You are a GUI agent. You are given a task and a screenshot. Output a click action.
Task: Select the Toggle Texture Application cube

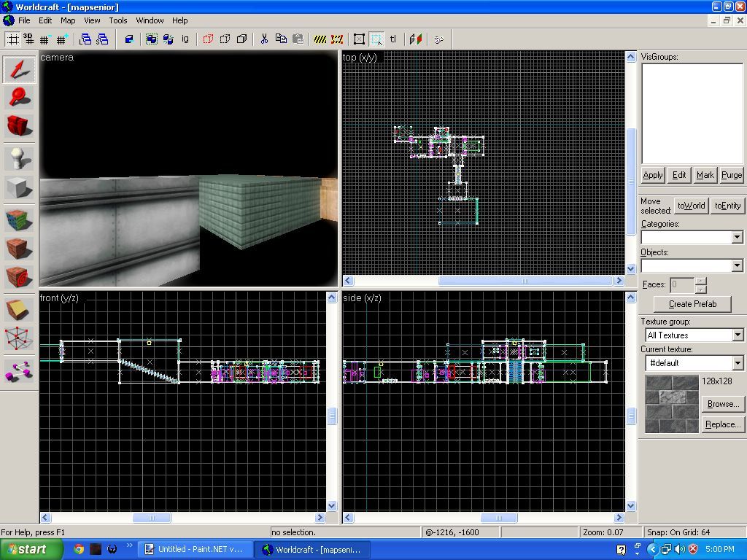(19, 220)
